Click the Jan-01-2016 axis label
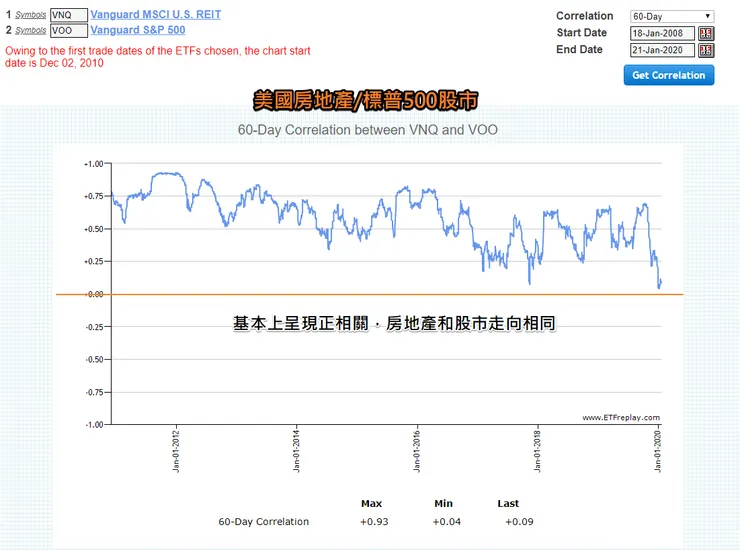The image size is (740, 550). tap(417, 451)
